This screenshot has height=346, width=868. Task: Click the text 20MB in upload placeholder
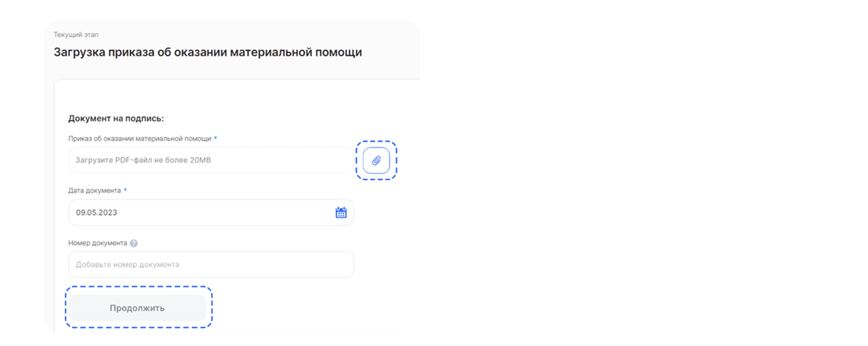click(x=200, y=160)
